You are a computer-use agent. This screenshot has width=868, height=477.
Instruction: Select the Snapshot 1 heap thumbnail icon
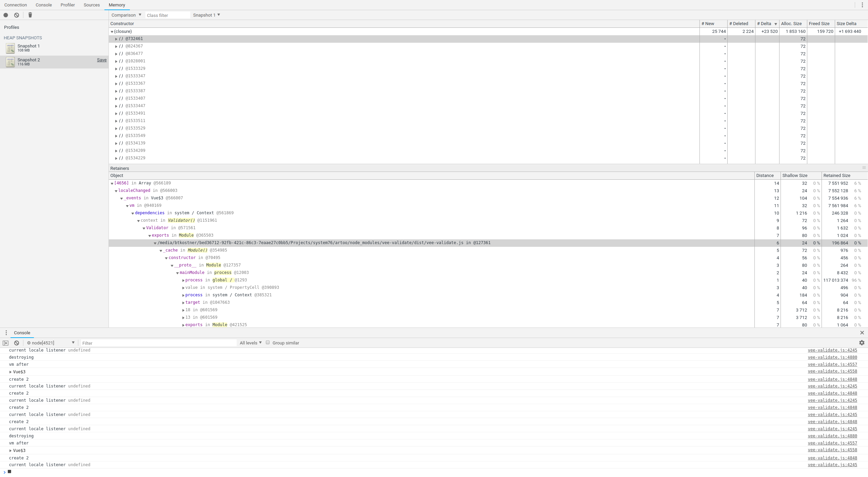coord(11,48)
